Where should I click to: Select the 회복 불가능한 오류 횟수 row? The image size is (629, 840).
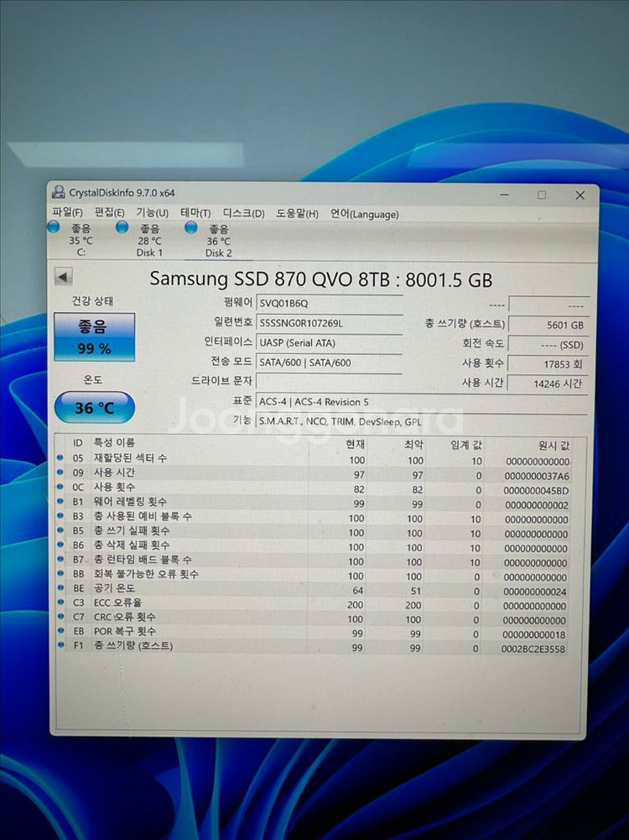point(313,575)
